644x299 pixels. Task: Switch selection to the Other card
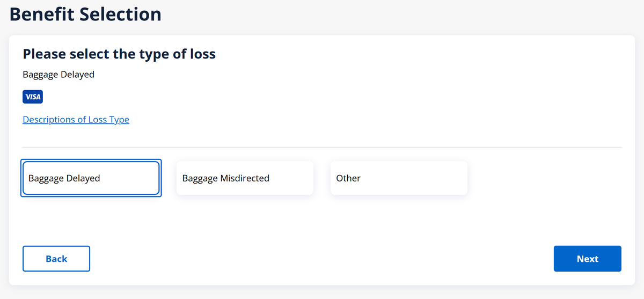[399, 178]
